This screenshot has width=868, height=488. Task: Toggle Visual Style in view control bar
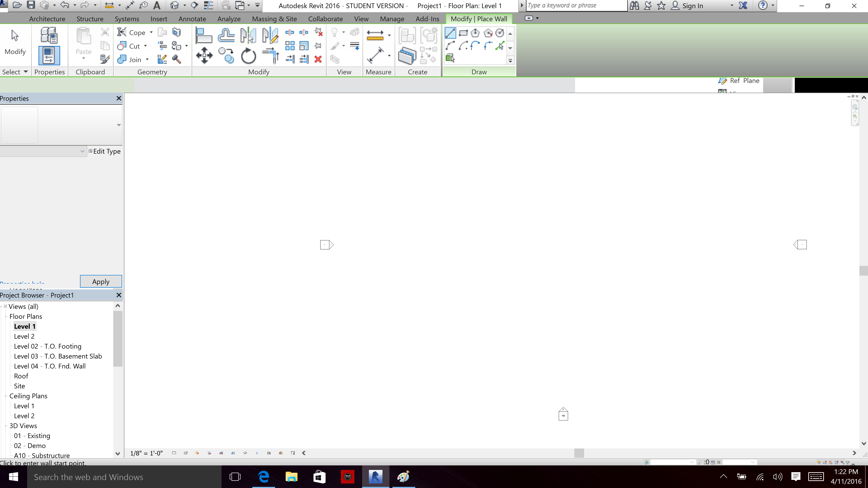[185, 453]
